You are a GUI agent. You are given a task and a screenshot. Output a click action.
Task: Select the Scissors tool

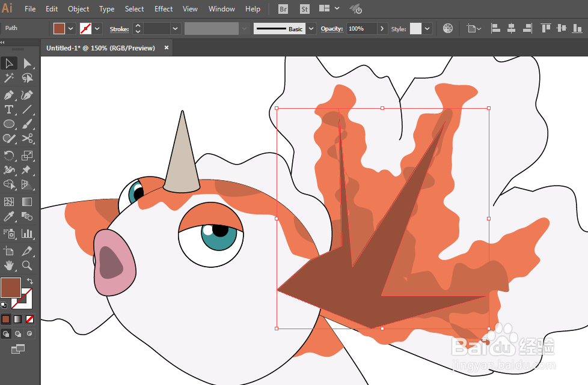[27, 139]
